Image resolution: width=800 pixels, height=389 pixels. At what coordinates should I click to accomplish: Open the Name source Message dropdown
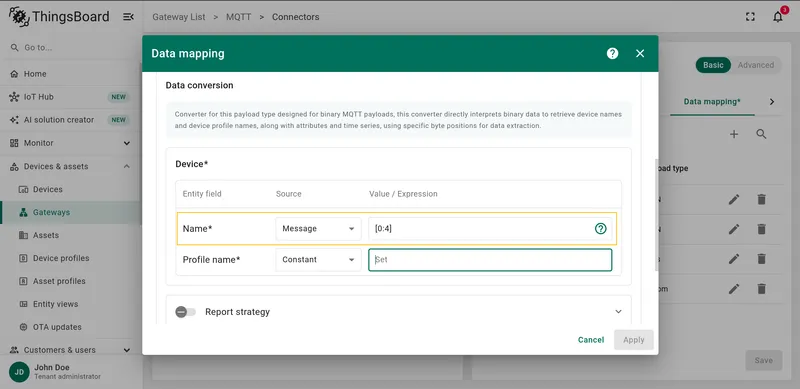[318, 229]
